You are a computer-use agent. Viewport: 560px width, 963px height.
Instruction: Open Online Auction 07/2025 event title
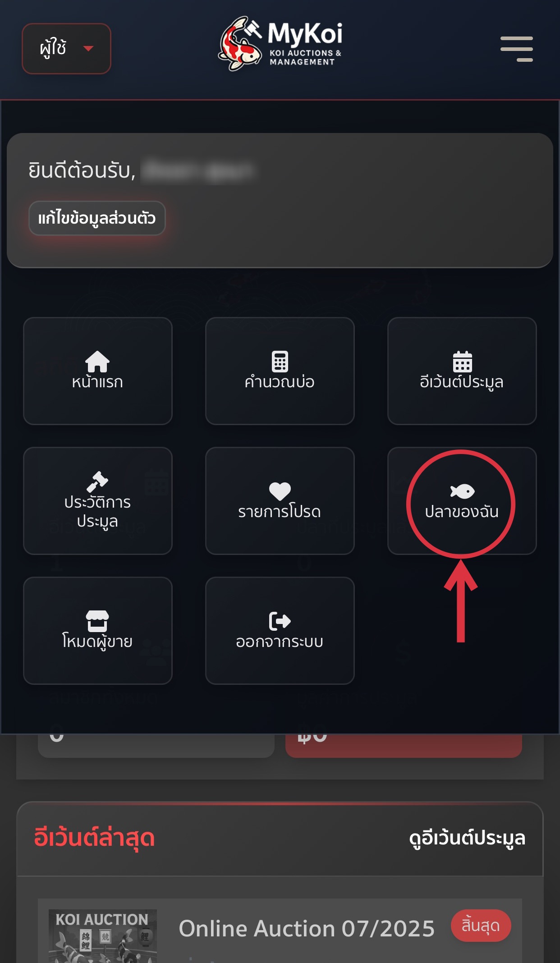[307, 929]
